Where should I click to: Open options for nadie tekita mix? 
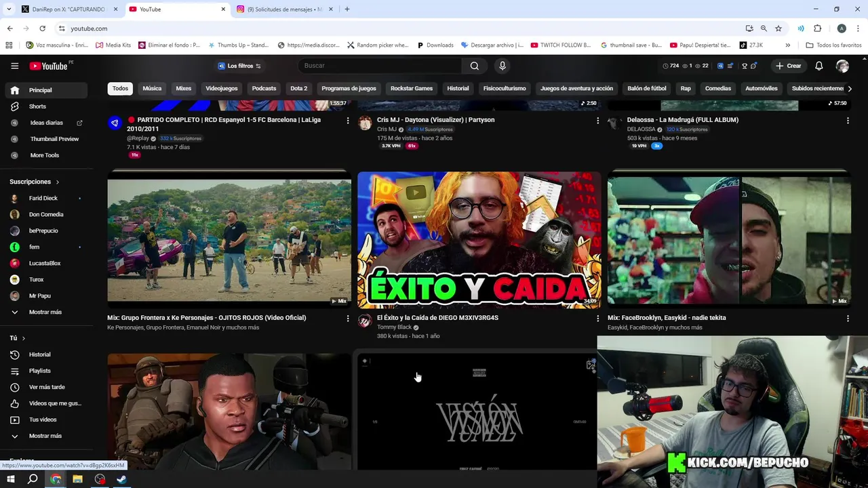(848, 319)
